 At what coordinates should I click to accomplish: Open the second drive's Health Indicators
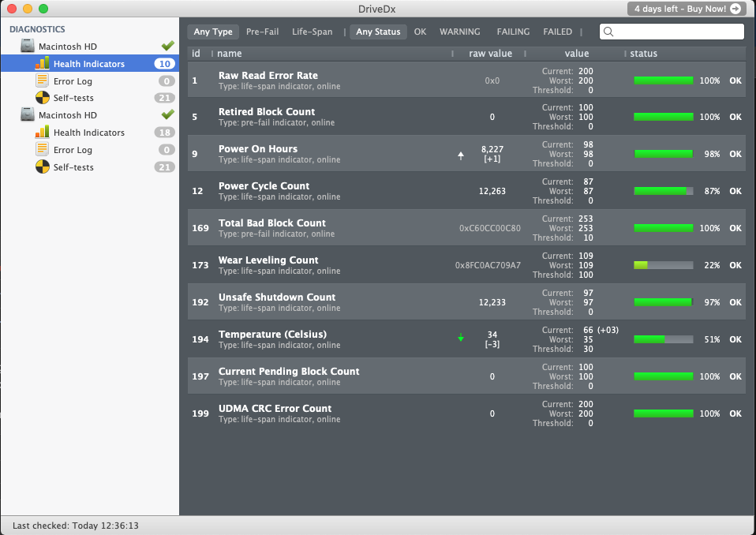pyautogui.click(x=90, y=132)
